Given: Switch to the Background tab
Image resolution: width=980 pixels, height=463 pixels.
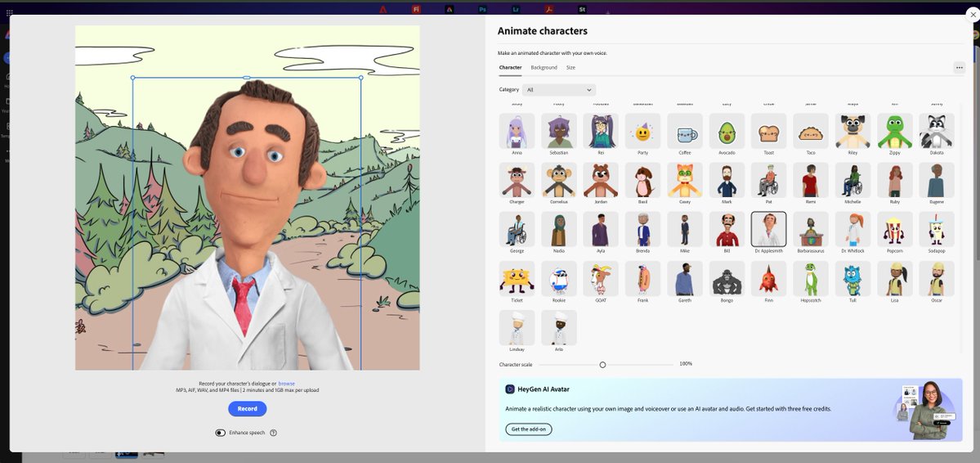Looking at the screenshot, I should 544,68.
